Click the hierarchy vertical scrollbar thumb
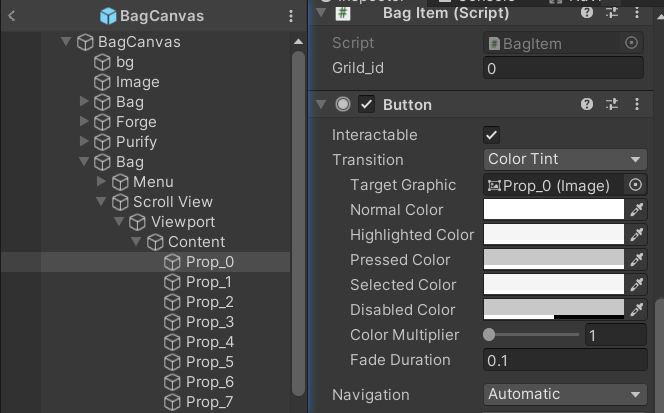This screenshot has height=413, width=664. coord(298,224)
